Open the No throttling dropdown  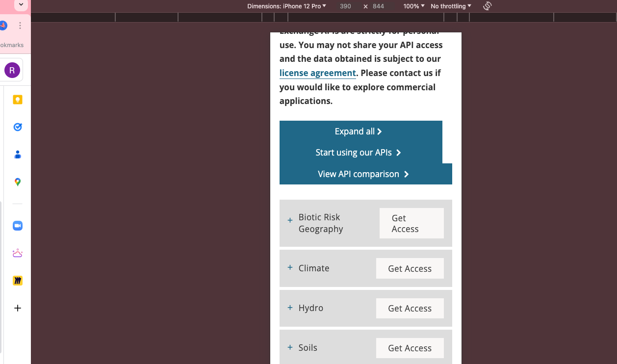pos(451,6)
